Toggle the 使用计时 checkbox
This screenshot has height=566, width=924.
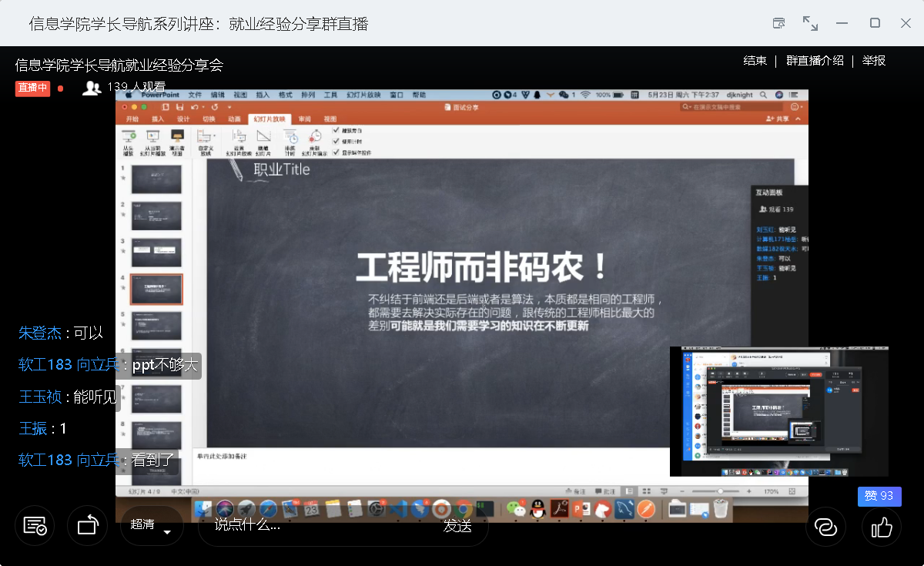336,142
